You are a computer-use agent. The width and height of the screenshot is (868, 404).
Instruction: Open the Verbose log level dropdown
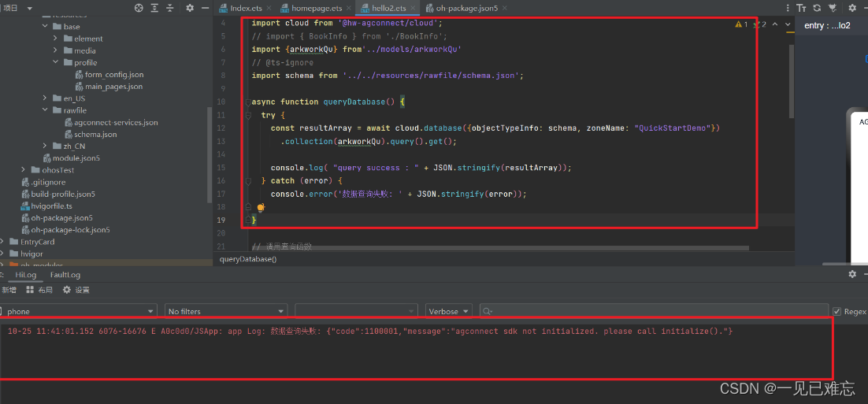pos(449,312)
